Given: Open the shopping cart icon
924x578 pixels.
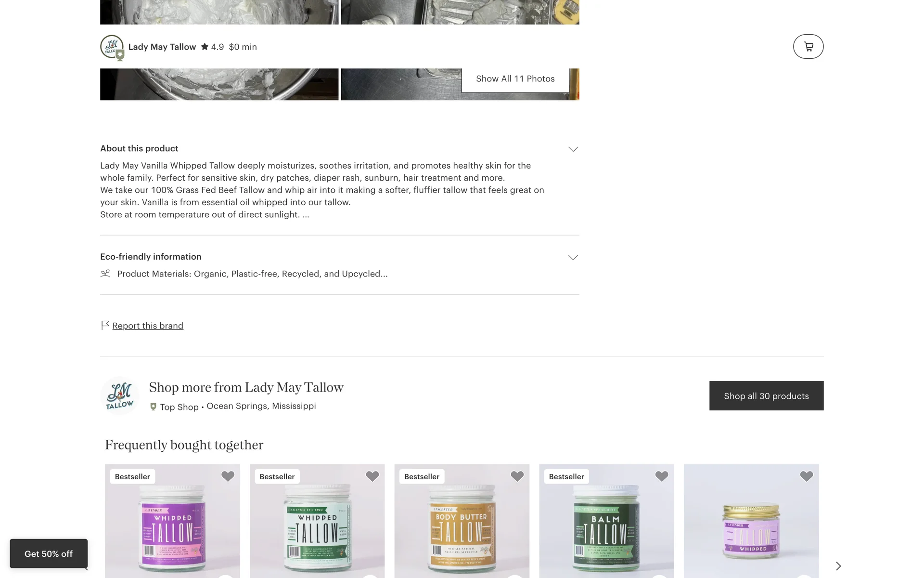Looking at the screenshot, I should click(808, 47).
